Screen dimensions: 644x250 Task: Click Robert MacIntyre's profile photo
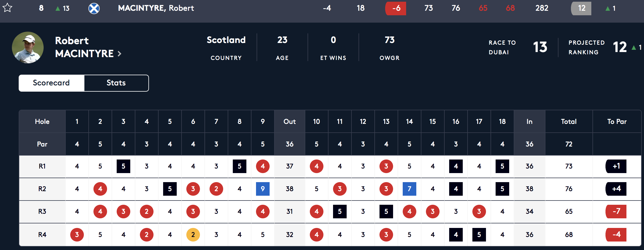[x=28, y=48]
